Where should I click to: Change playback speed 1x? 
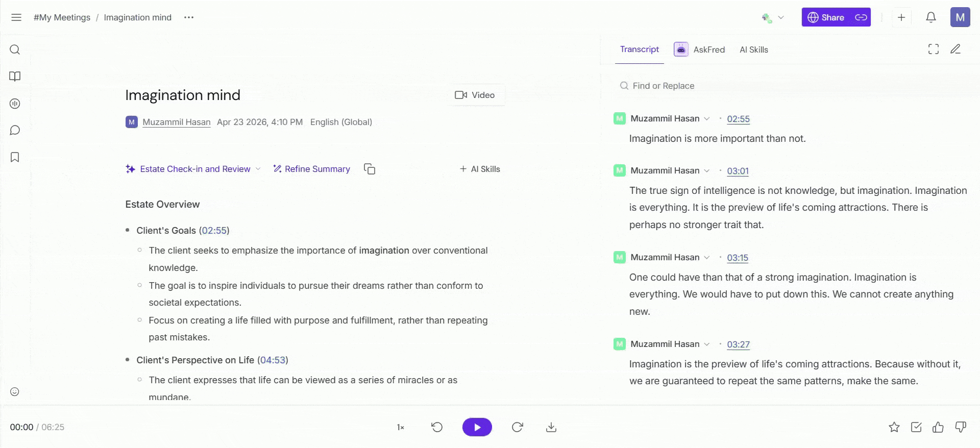(x=401, y=427)
